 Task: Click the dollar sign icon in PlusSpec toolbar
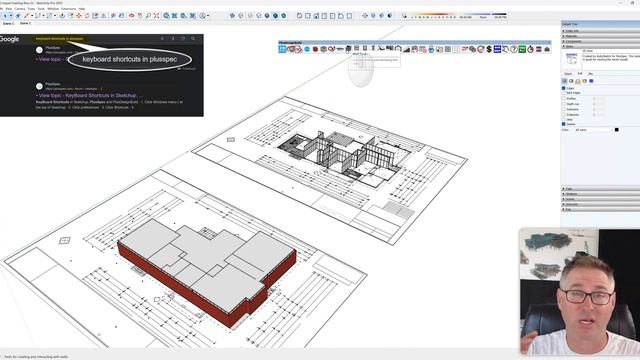click(x=489, y=49)
